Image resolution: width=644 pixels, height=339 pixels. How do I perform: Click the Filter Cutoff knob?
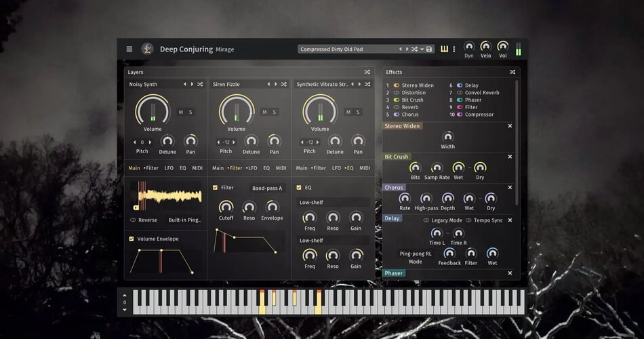(226, 206)
